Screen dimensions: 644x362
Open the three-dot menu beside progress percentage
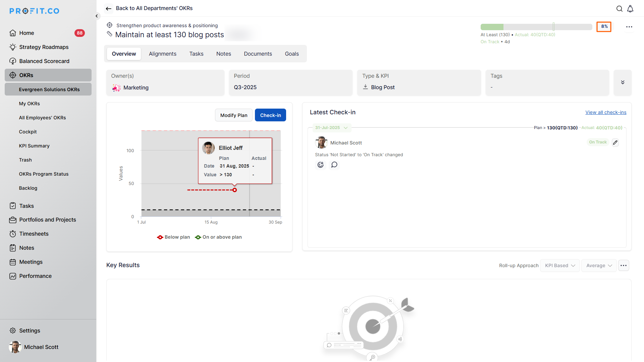tap(629, 27)
